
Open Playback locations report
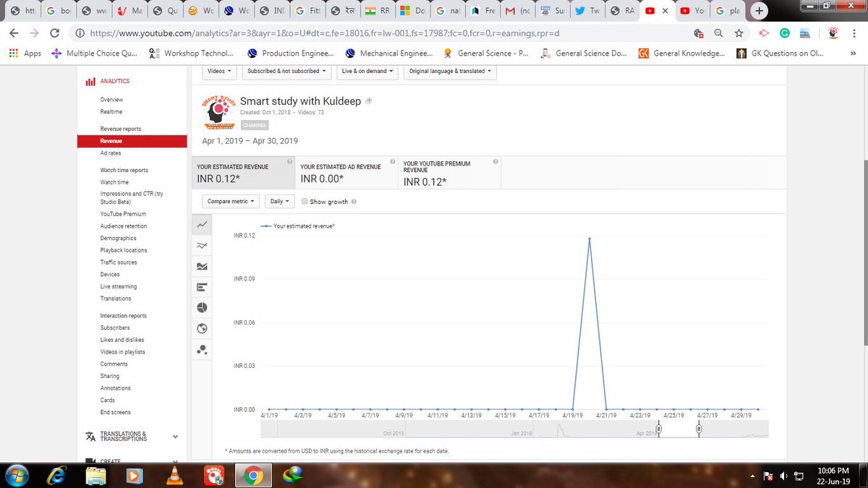[x=124, y=250]
